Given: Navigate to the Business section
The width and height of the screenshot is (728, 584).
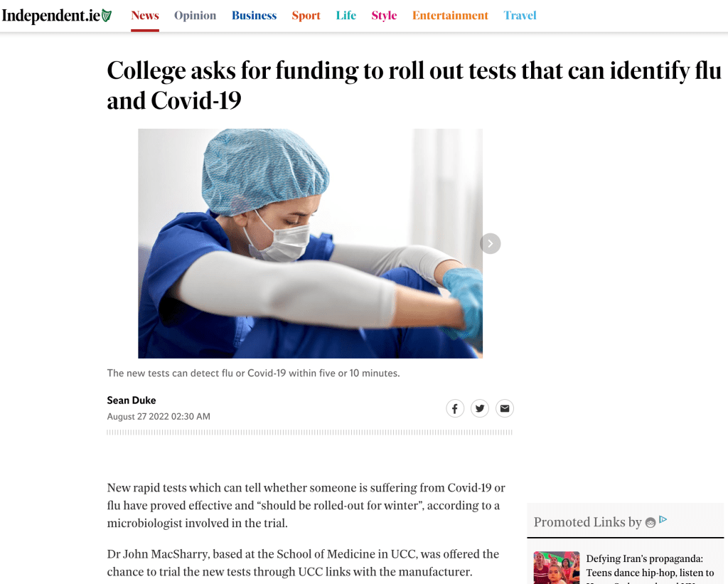Looking at the screenshot, I should click(x=254, y=16).
